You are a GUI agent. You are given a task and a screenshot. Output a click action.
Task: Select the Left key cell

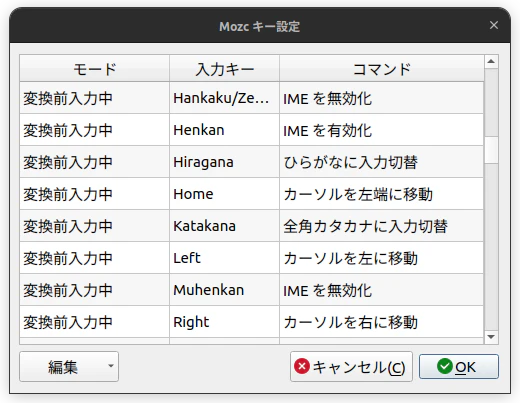224,258
